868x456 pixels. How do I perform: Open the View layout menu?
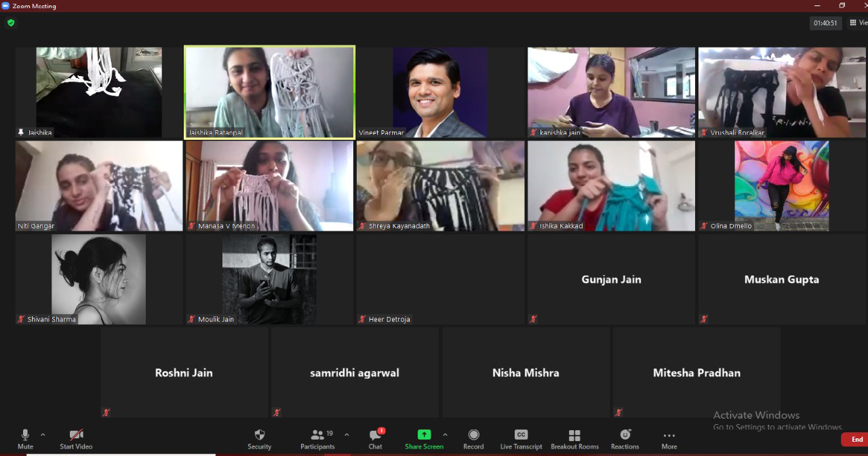pos(858,22)
